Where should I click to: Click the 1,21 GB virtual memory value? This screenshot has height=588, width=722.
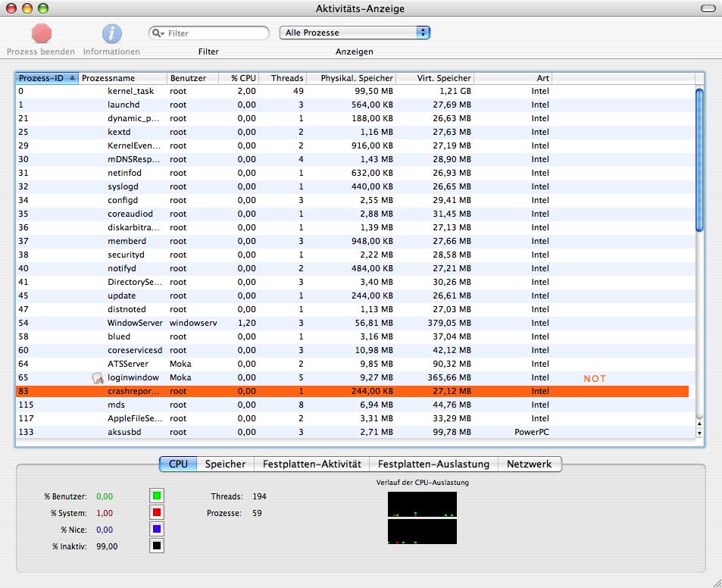455,91
